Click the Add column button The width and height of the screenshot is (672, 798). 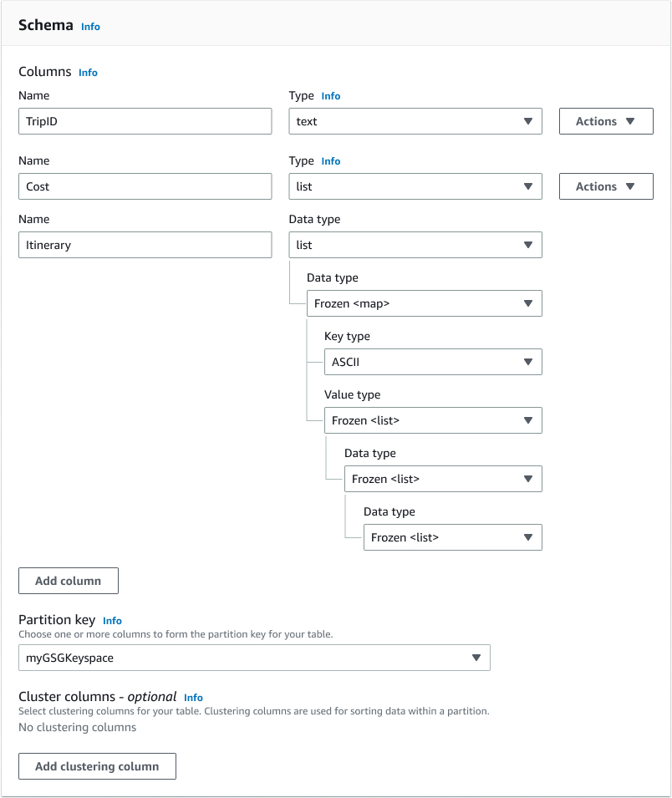point(68,580)
